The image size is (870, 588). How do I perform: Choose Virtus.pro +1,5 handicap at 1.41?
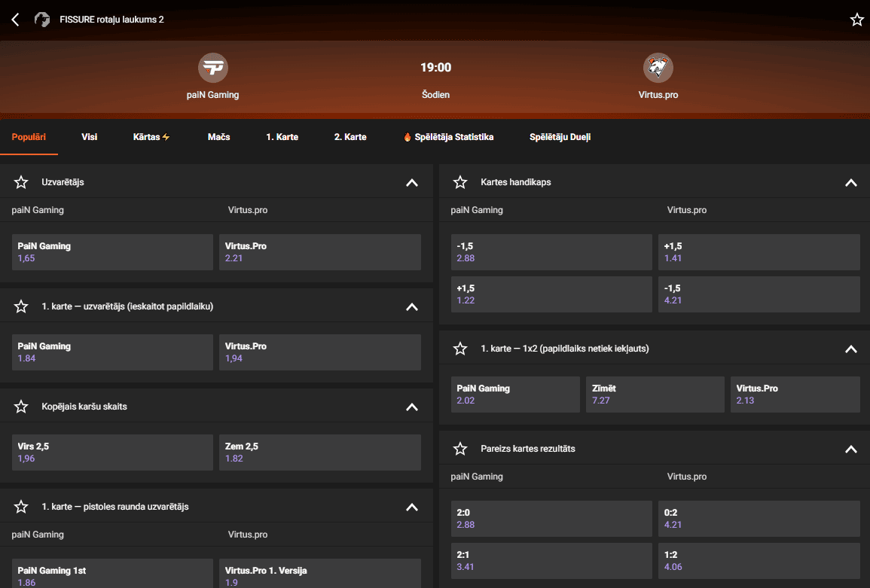click(759, 252)
